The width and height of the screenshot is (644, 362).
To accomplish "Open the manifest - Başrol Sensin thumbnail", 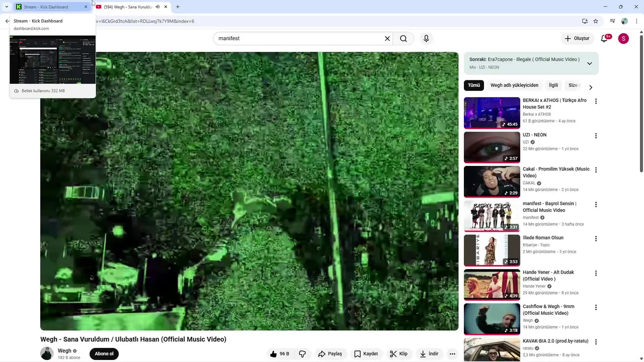I will [492, 216].
